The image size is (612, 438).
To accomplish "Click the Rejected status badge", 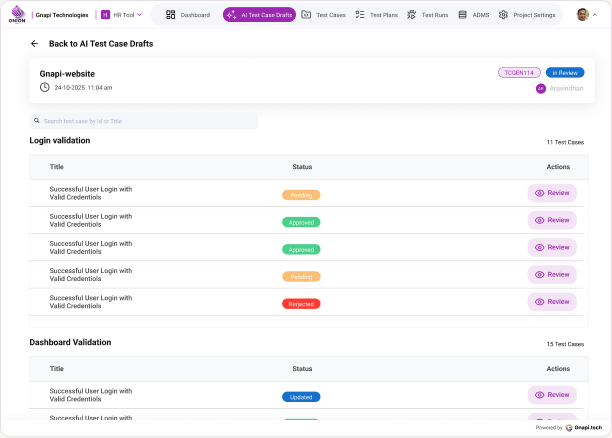I will 301,304.
